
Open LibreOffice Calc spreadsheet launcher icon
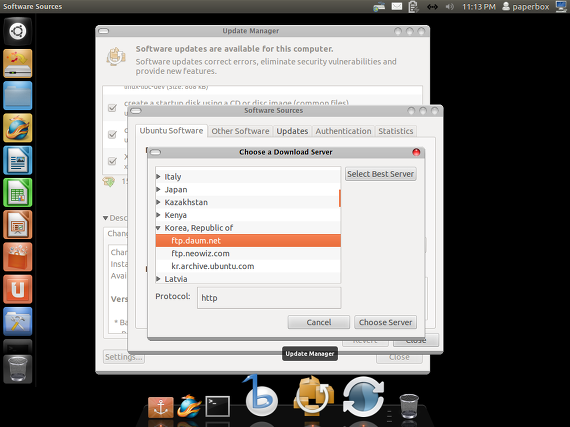[x=17, y=193]
